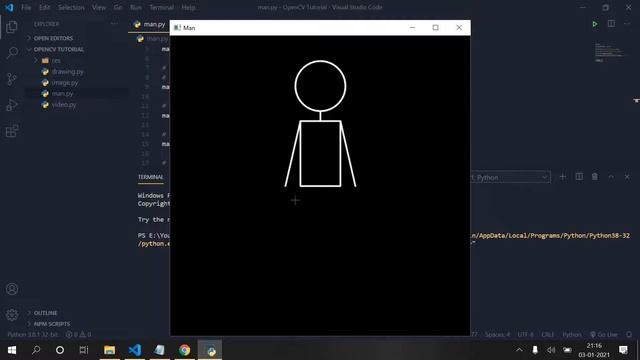Open the Edit menu
Viewport: 640px width, 360px height.
(44, 7)
